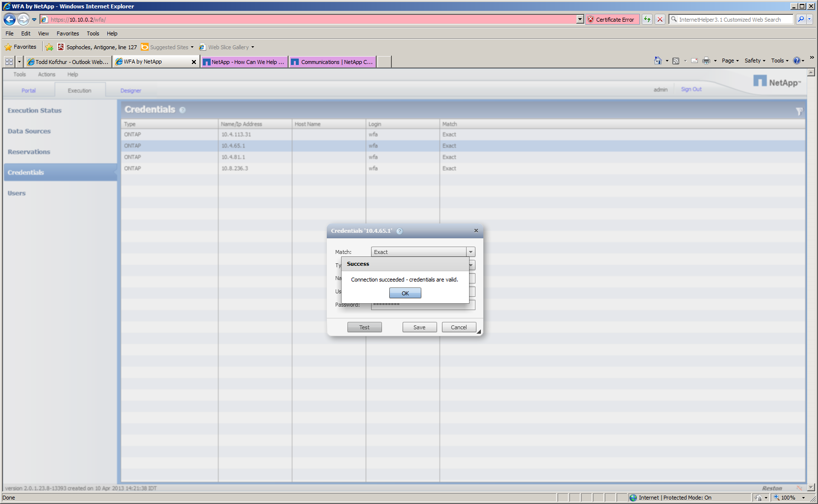
Task: Click the Home icon in command bar
Action: coord(658,61)
